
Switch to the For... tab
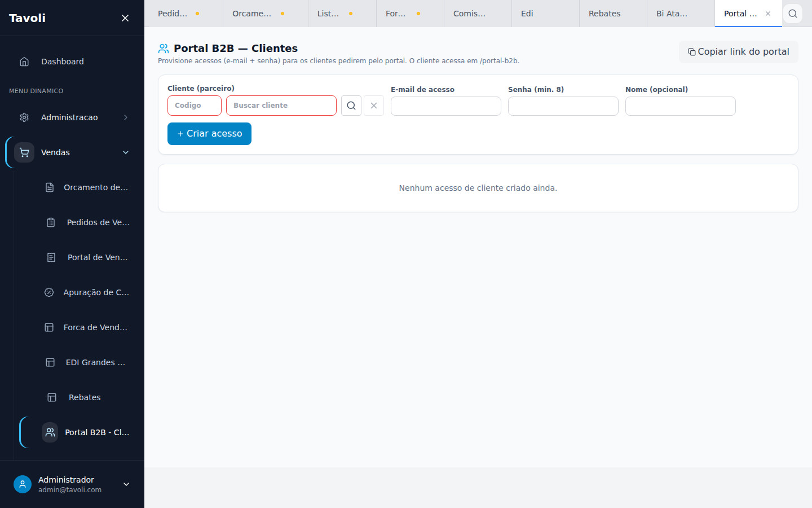pos(410,14)
